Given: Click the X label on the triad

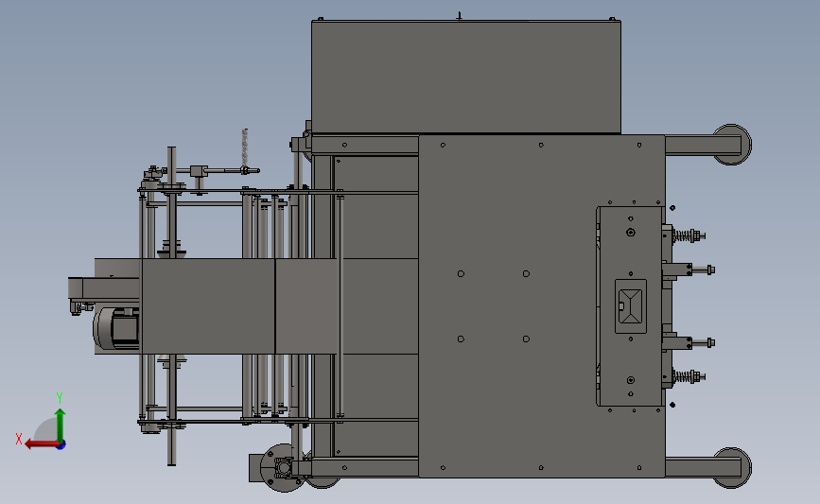Looking at the screenshot, I should coord(19,439).
